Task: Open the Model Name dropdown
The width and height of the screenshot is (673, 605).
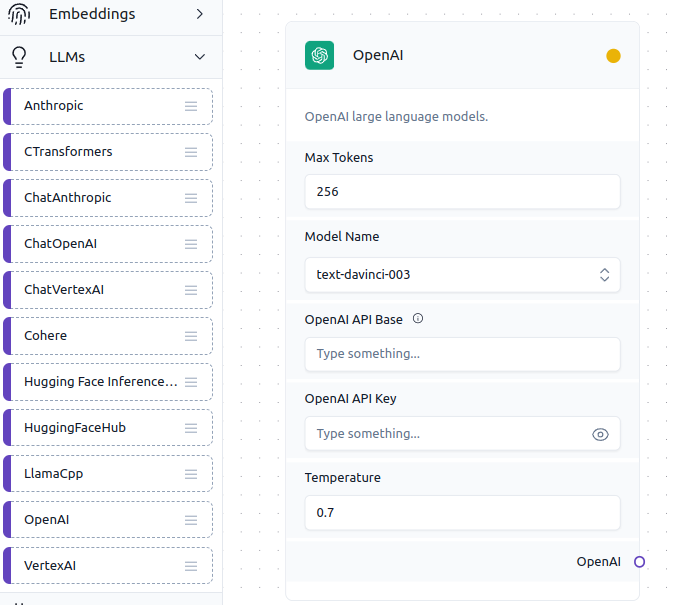Action: tap(462, 275)
